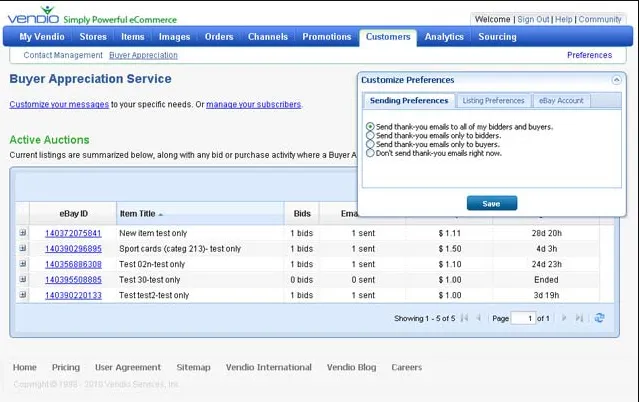Refresh the Active Auctions table
The height and width of the screenshot is (402, 639).
[599, 318]
